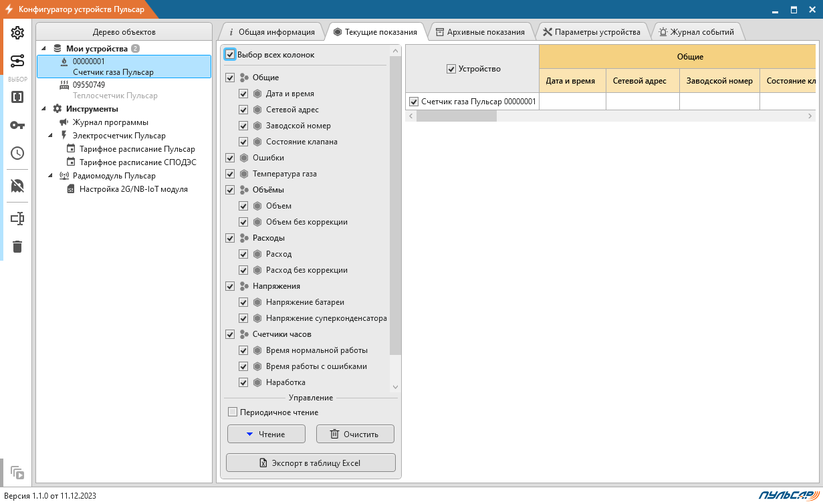Viewport: 823px width, 504px height.
Task: Click the devices count badge 2
Action: click(135, 49)
